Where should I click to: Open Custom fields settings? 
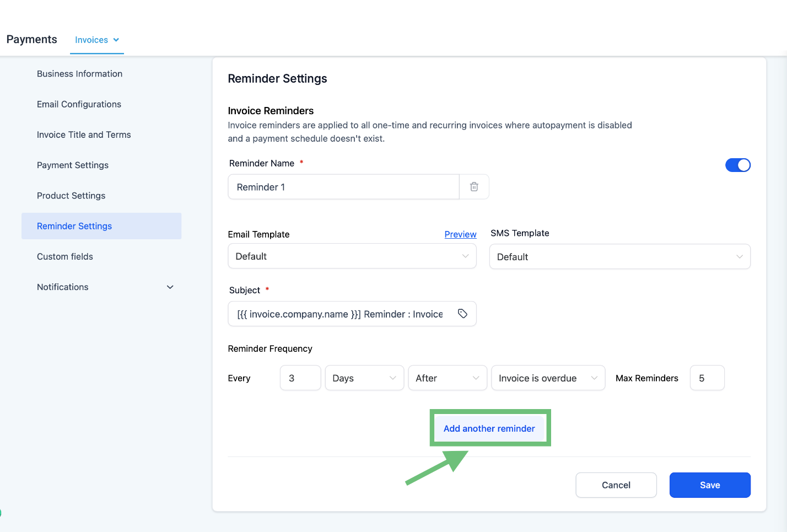(65, 256)
